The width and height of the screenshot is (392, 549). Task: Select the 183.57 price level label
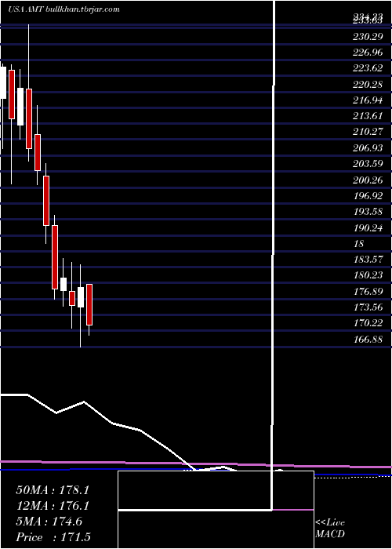(x=368, y=260)
